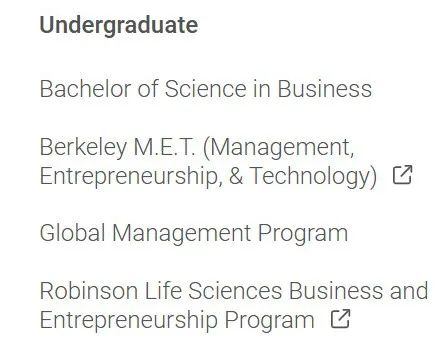
Task: Open Robinson Life Sciences Business program link
Action: pyautogui.click(x=234, y=305)
